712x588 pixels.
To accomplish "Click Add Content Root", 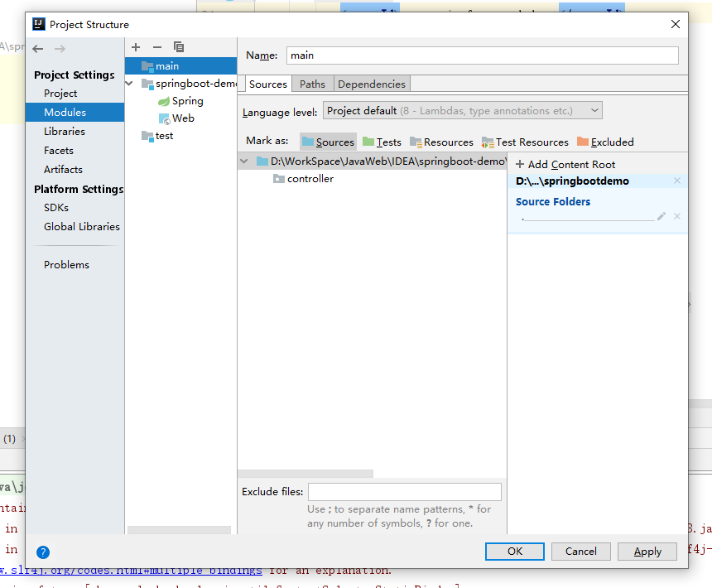I will 565,164.
